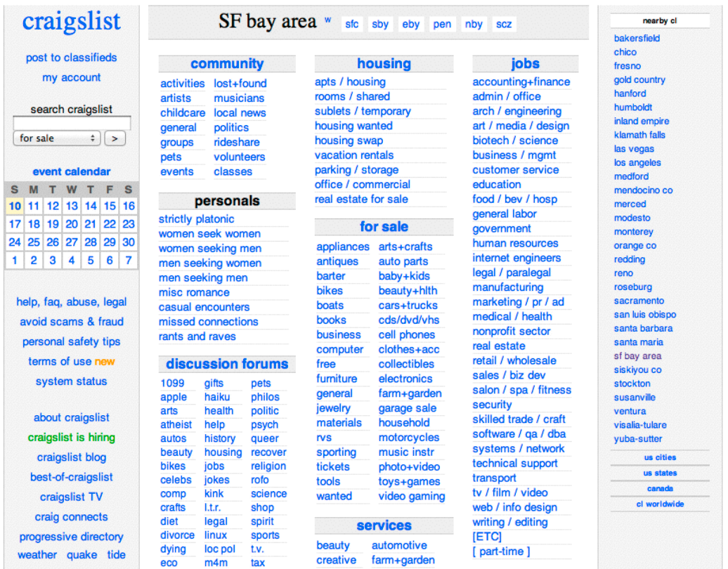Browse apts / housing listings
The image size is (728, 569).
[350, 82]
